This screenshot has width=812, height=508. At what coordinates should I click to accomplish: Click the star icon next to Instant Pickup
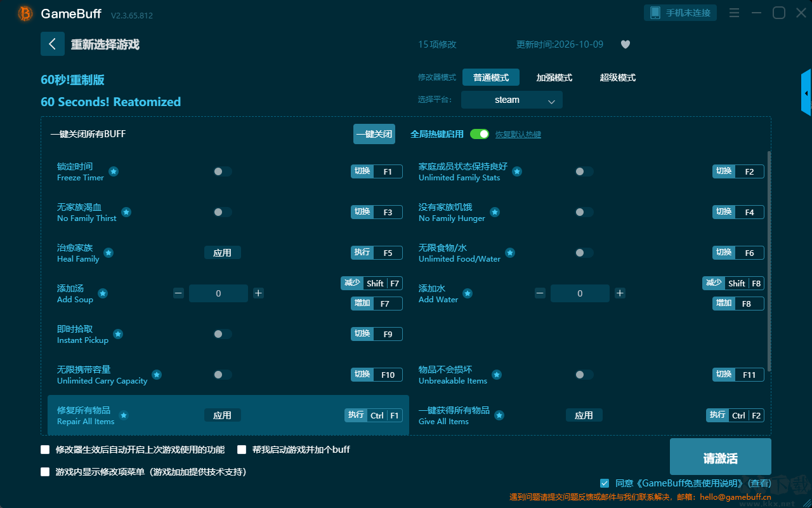coord(118,334)
